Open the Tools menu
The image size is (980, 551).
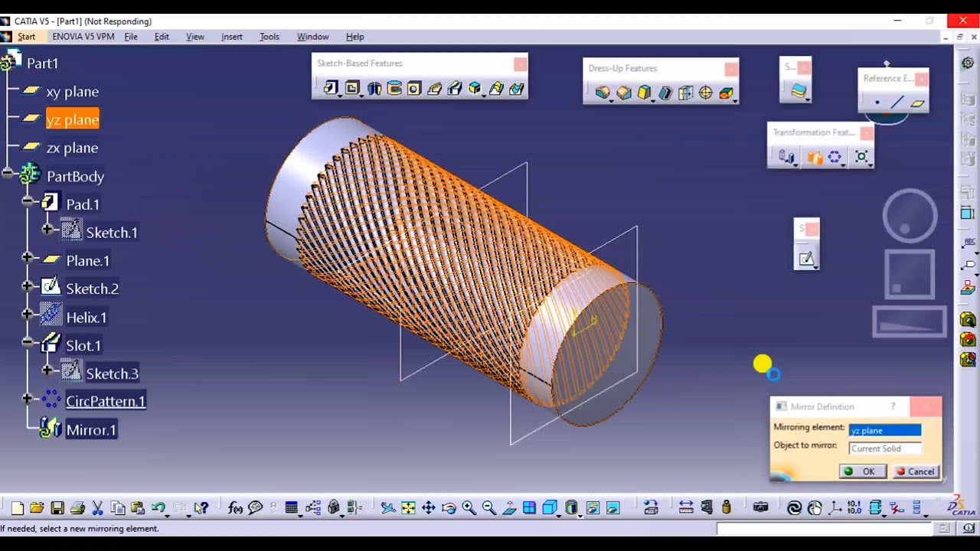(269, 37)
